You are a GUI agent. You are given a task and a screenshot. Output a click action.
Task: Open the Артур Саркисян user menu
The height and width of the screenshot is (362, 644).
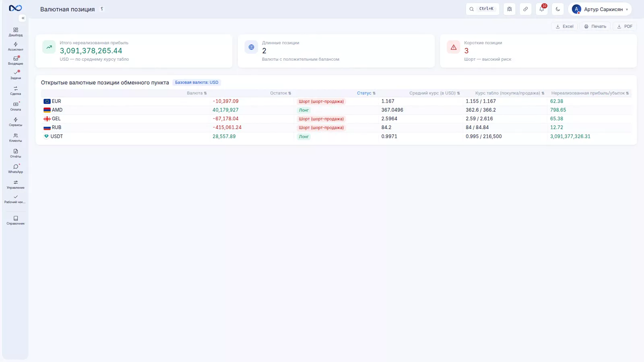[x=600, y=9]
